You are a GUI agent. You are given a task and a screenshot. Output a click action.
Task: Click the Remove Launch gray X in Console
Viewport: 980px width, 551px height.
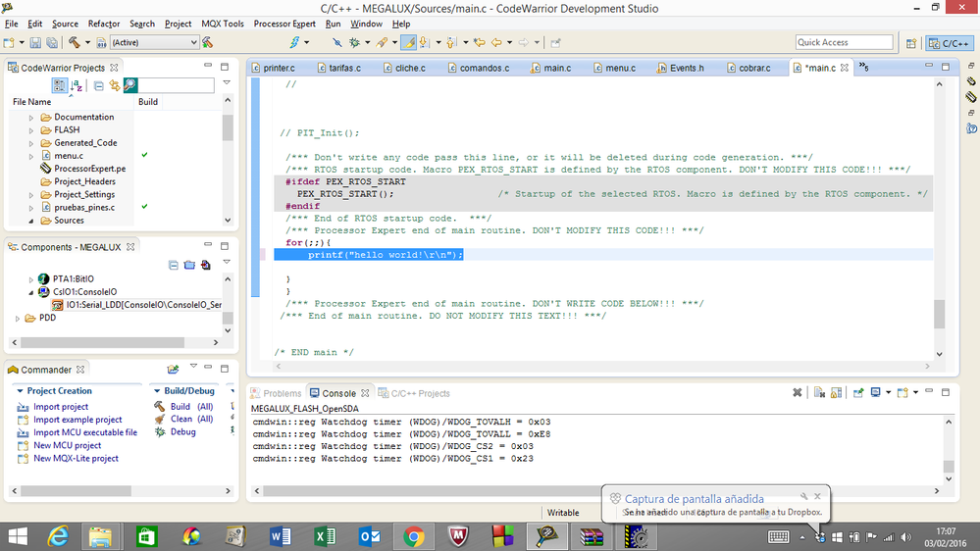[797, 392]
